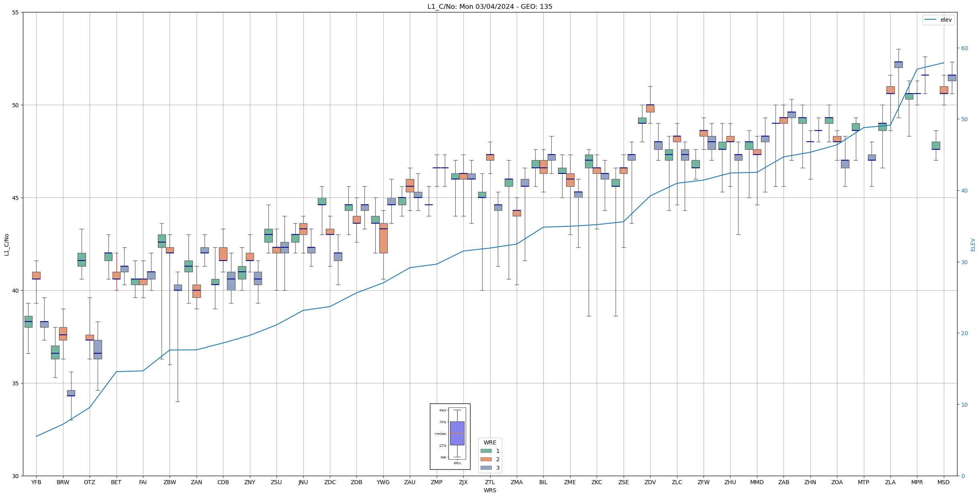Click the WRS x-axis label

[489, 490]
